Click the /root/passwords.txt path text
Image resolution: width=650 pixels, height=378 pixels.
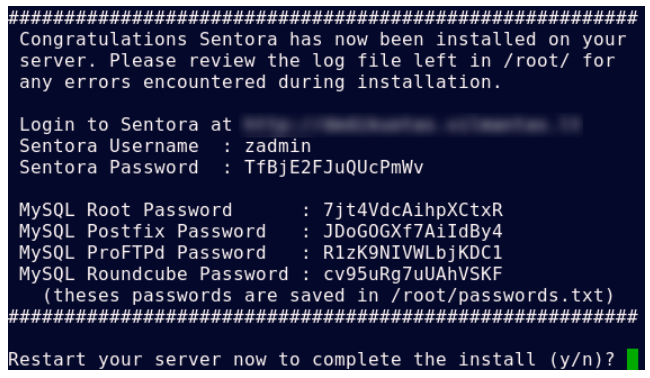click(x=497, y=296)
